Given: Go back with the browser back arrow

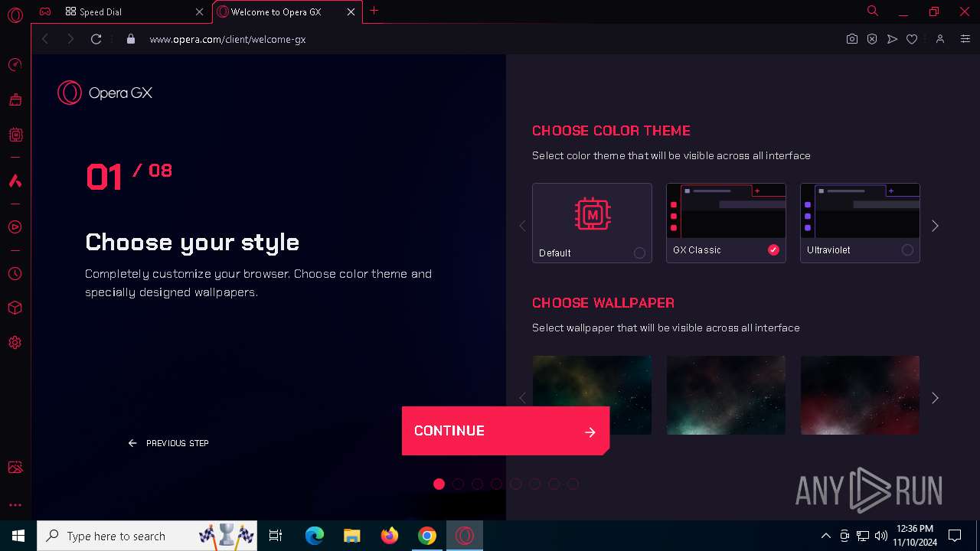Looking at the screenshot, I should tap(45, 39).
